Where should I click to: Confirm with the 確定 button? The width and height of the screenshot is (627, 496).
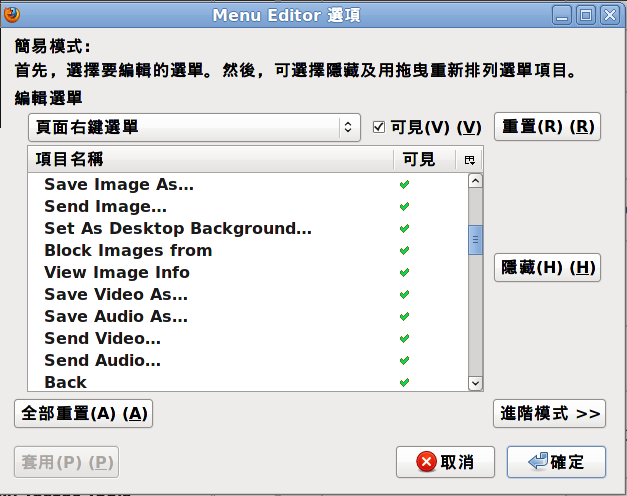(x=556, y=462)
